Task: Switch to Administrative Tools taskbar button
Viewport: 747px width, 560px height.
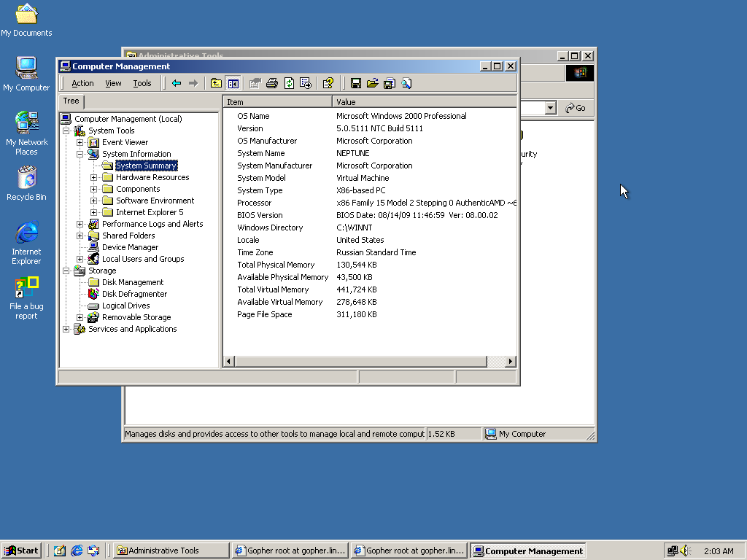Action: click(171, 551)
